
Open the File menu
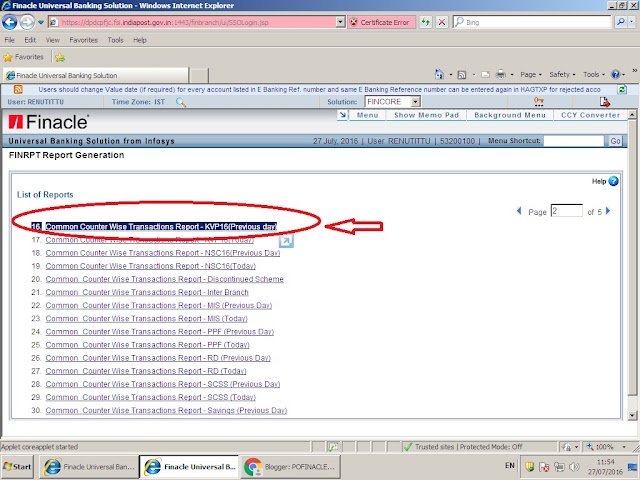pos(9,40)
